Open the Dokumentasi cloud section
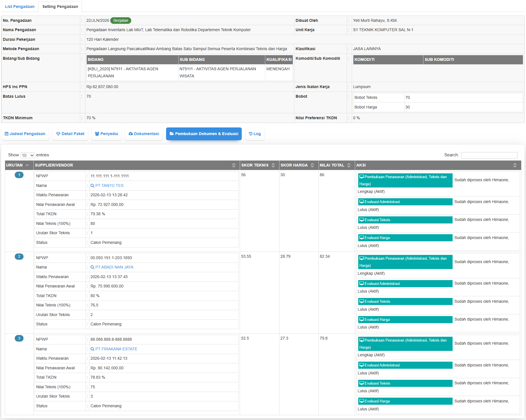 [x=144, y=134]
